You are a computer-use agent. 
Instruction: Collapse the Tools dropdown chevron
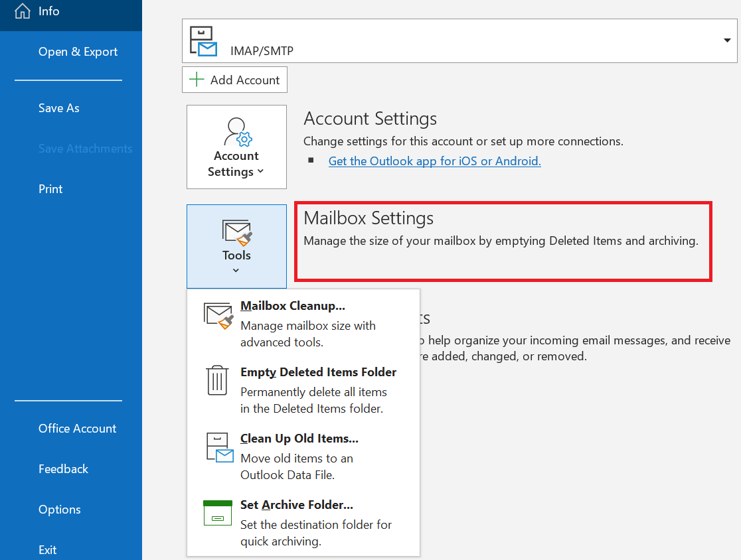[x=236, y=271]
